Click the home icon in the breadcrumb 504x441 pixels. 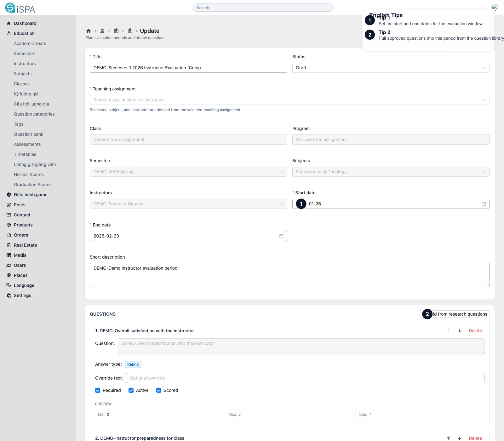tap(89, 31)
